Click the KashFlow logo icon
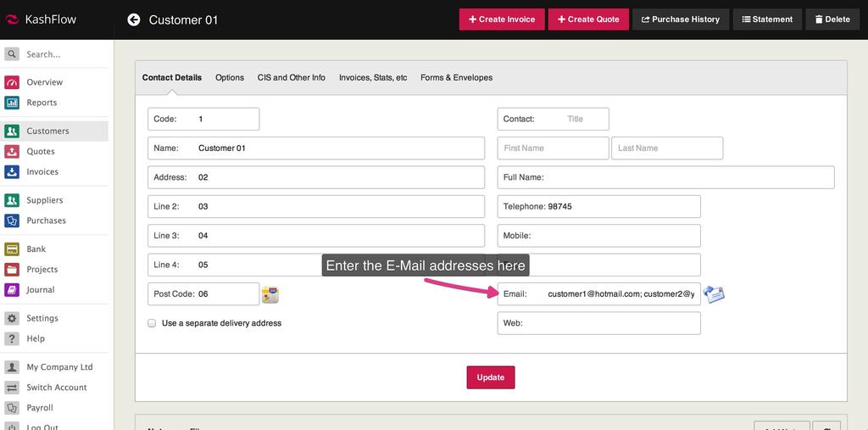 (x=12, y=20)
